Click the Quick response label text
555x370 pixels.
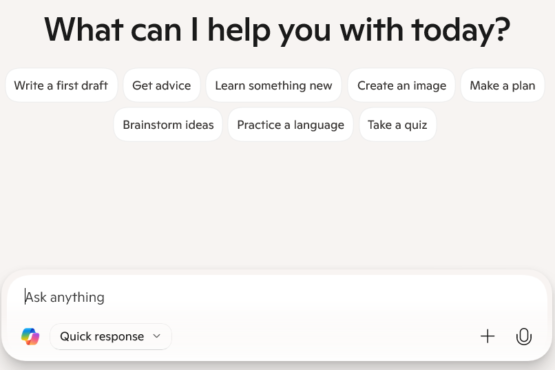(x=102, y=336)
